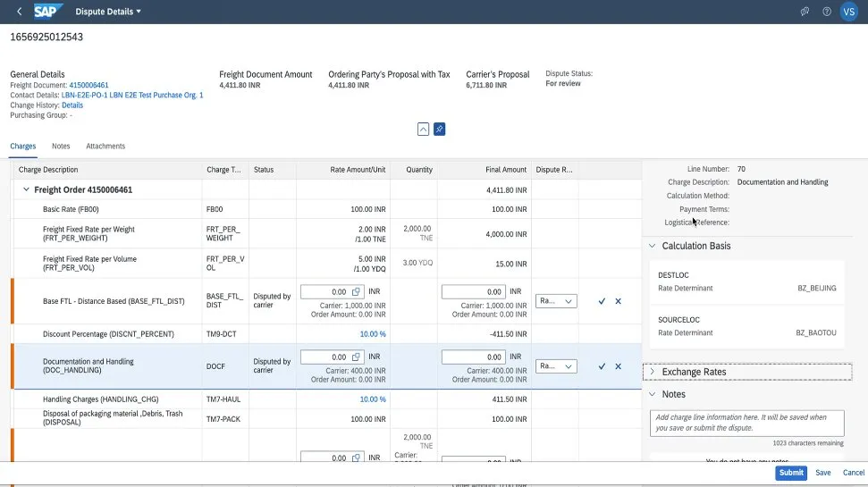The image size is (868, 487).
Task: Accept the Base FTL dispute with checkmark
Action: [602, 301]
